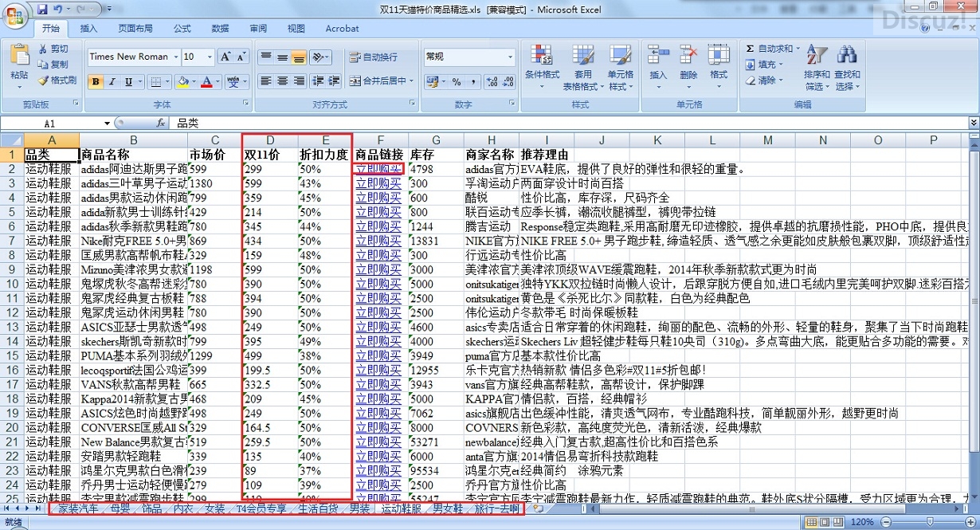The height and width of the screenshot is (530, 980).
Task: Apply the red font color
Action: (x=206, y=81)
